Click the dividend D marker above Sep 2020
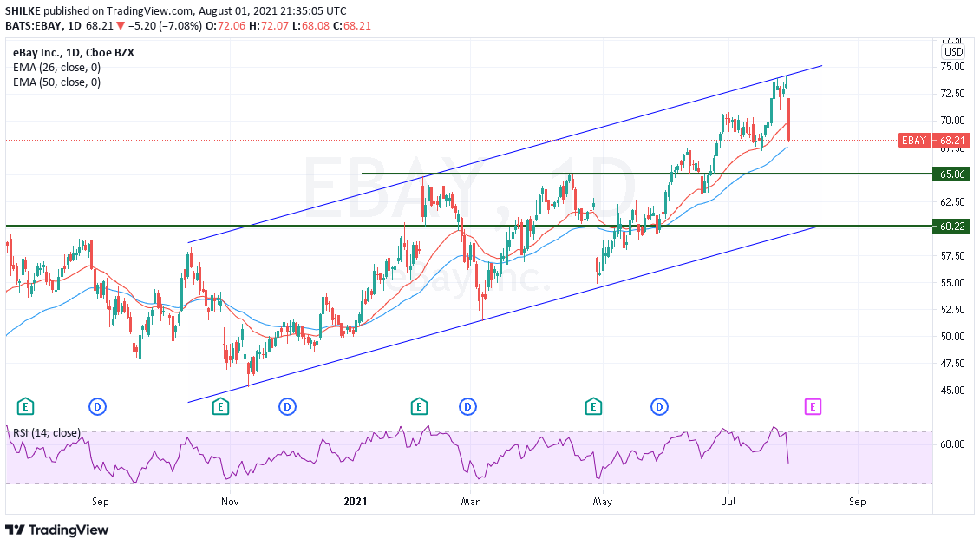This screenshot has height=546, width=980. [97, 407]
